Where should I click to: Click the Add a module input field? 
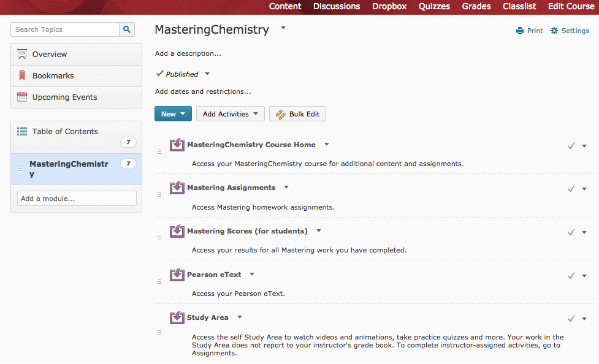77,199
